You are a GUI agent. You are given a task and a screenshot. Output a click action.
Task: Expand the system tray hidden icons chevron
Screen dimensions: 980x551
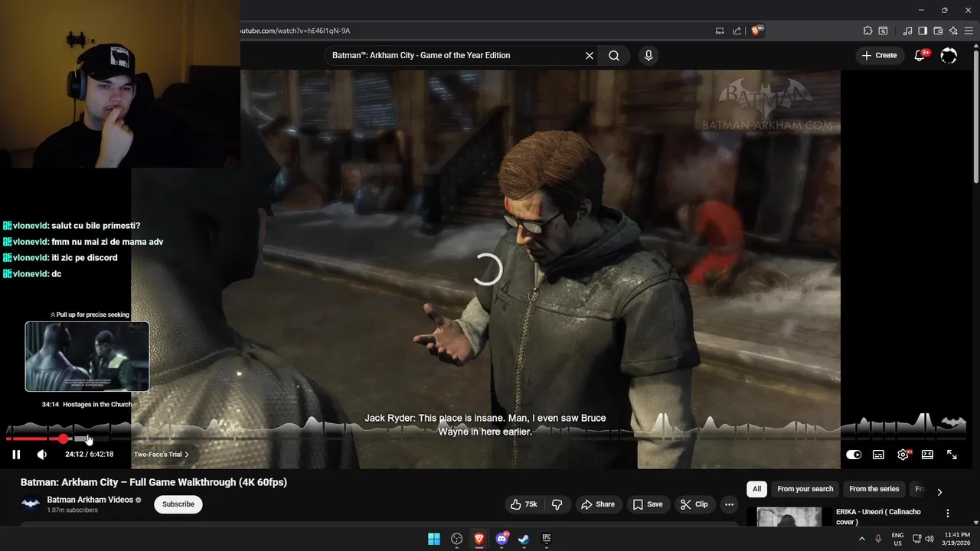click(861, 539)
